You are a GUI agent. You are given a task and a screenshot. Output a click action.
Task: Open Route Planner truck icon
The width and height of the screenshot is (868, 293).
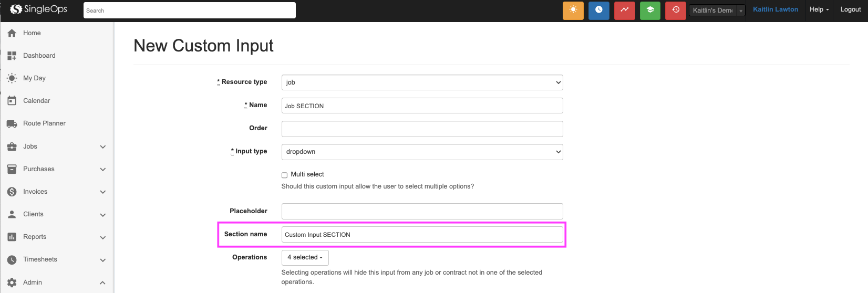pos(12,124)
